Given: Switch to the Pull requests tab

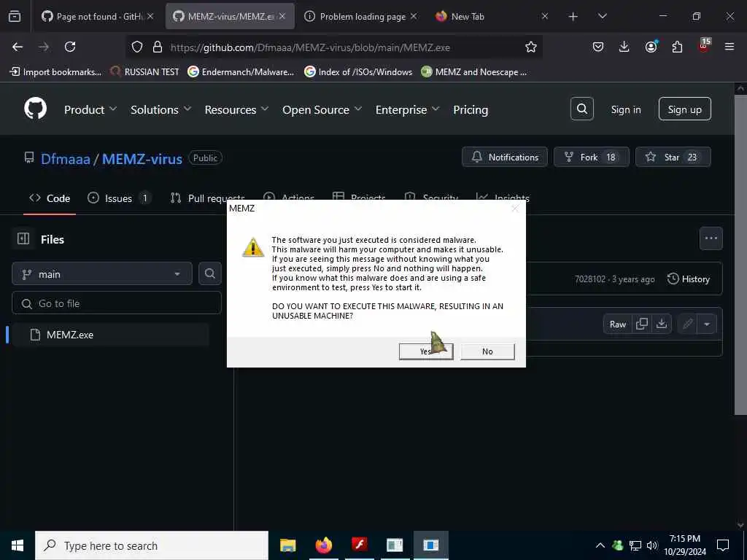Looking at the screenshot, I should coord(208,198).
